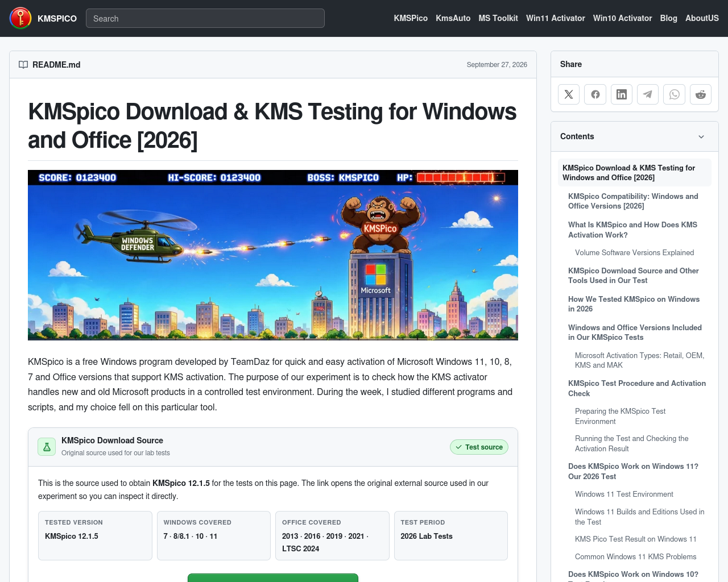Open Volume Software Versions Explained link
The width and height of the screenshot is (728, 582).
(634, 253)
